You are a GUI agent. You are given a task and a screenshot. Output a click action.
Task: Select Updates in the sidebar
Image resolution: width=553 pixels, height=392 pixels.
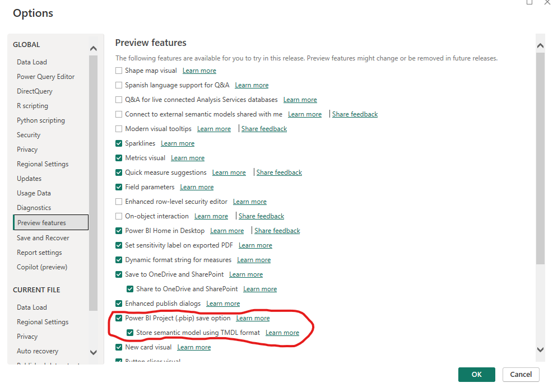tap(29, 179)
